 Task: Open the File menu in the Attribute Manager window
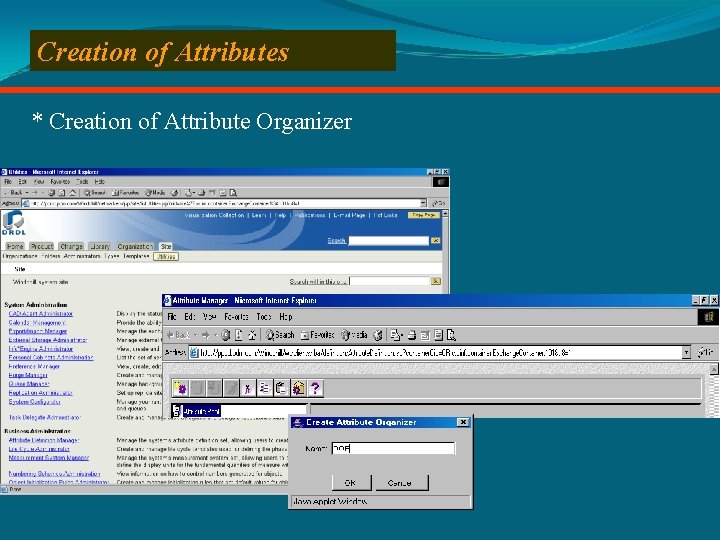point(172,317)
